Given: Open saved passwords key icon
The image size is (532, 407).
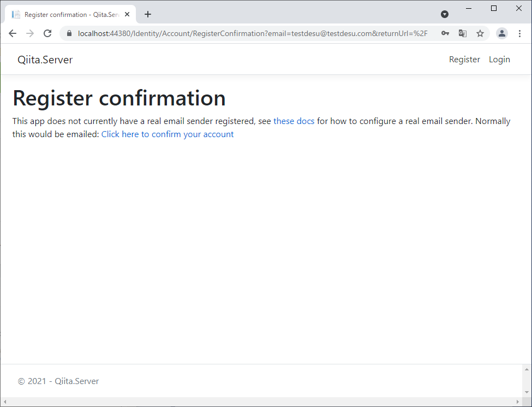Looking at the screenshot, I should pos(445,33).
